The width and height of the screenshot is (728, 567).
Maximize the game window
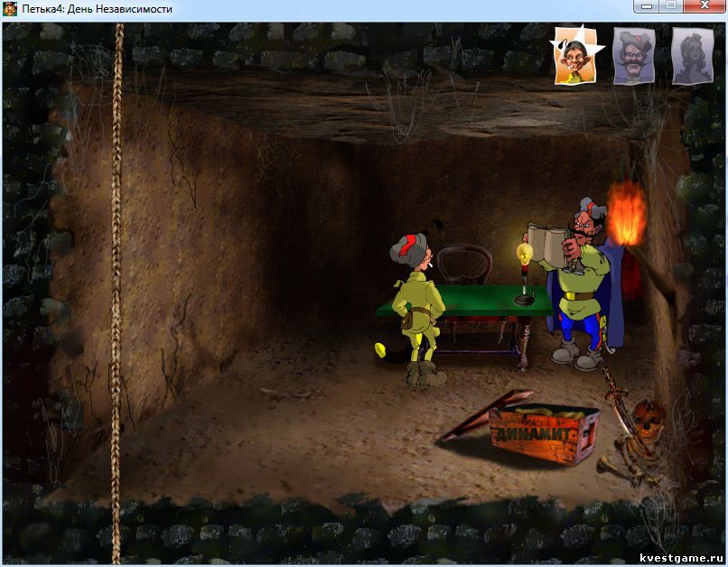[671, 6]
